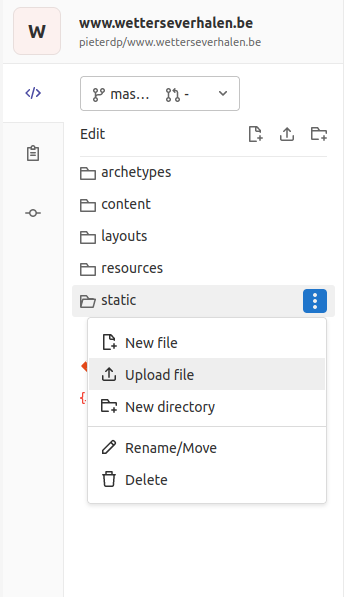Click the blue three-dot menu on static

point(315,301)
